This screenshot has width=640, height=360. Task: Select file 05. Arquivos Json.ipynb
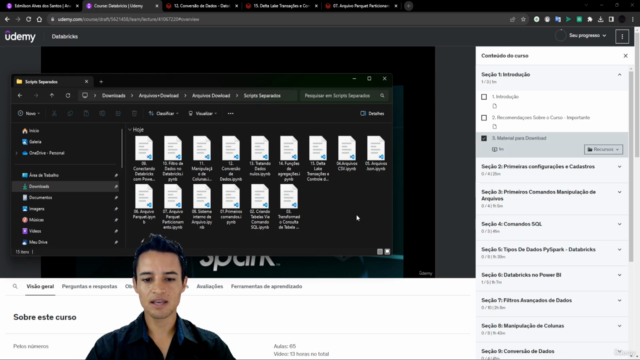[376, 154]
